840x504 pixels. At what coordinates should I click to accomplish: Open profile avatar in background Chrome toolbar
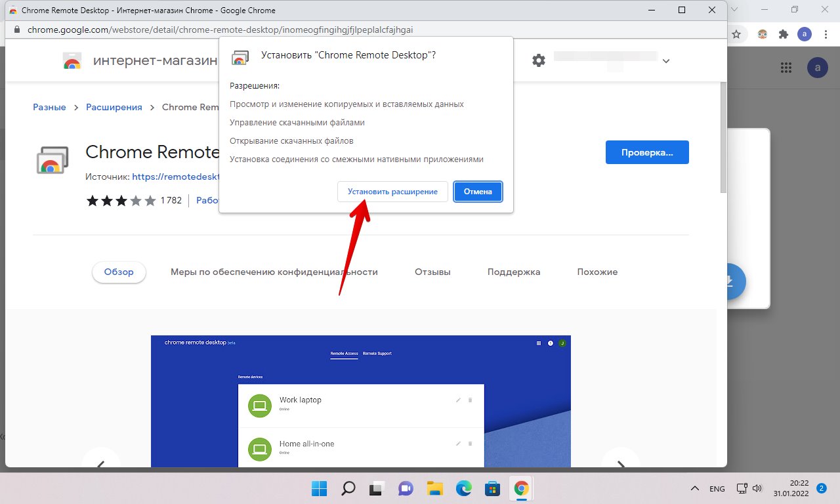805,34
